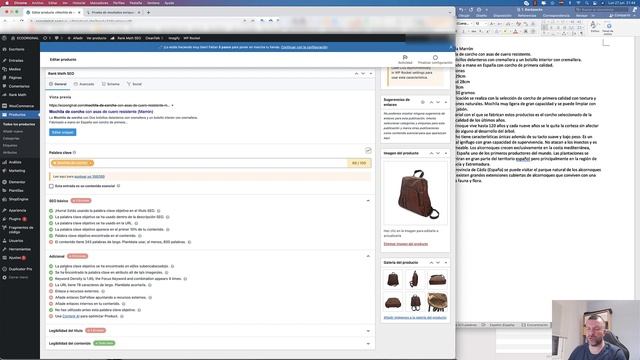The height and width of the screenshot is (360, 640).
Task: Click Finalizar configuración circle icon
Action: 435,58
